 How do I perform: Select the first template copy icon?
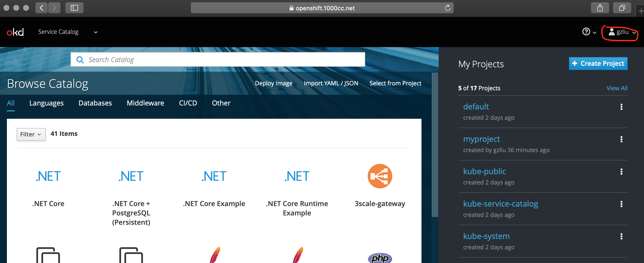48,255
